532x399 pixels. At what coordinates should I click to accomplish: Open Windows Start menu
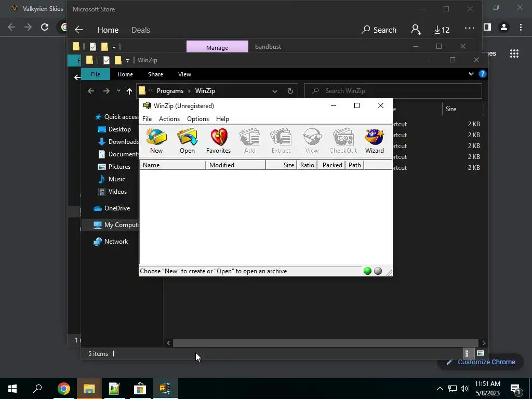point(12,389)
